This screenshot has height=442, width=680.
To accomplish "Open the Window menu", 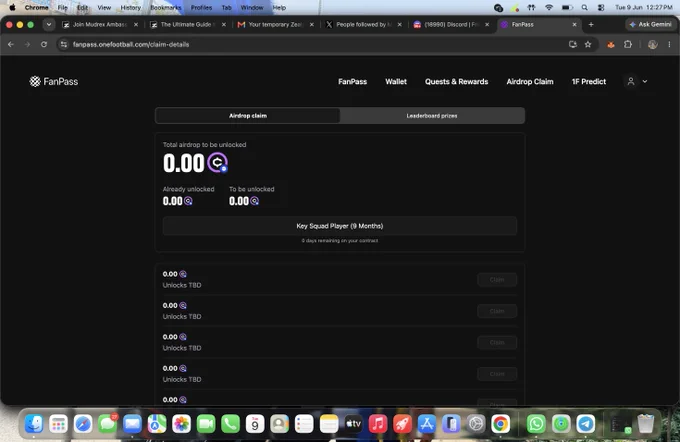I will 252,7.
